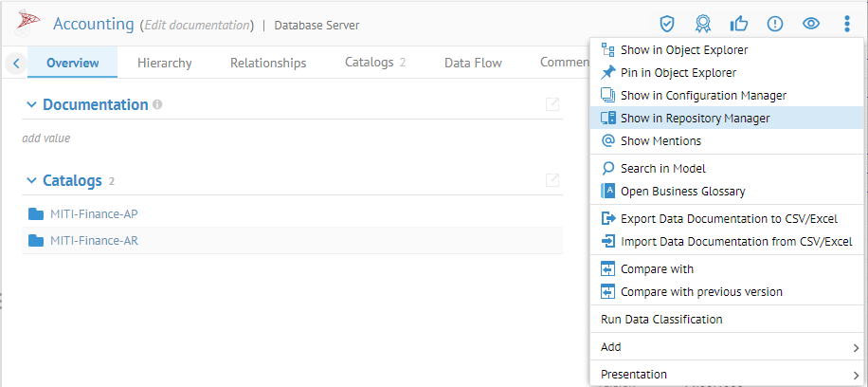Select Show in Repository Manager
The width and height of the screenshot is (868, 387).
click(695, 118)
